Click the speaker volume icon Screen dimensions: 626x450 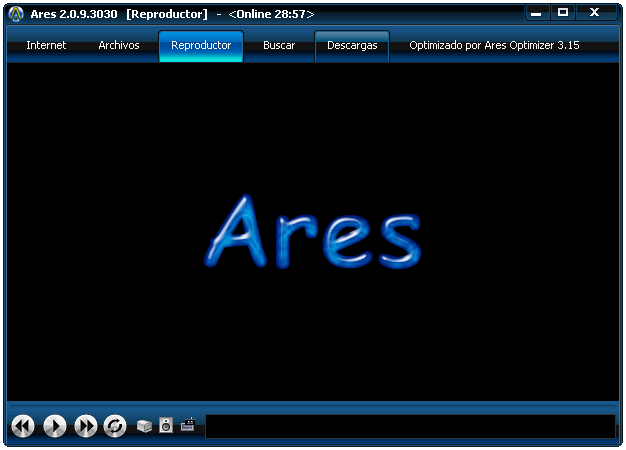pyautogui.click(x=166, y=425)
